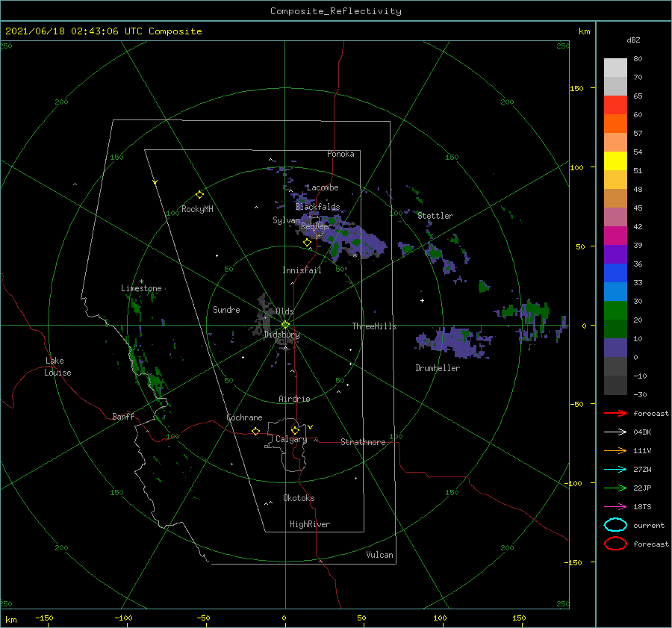Screen dimensions: 672x628
Task: Click the slate purple 0–10 dBZ swatch
Action: click(615, 347)
